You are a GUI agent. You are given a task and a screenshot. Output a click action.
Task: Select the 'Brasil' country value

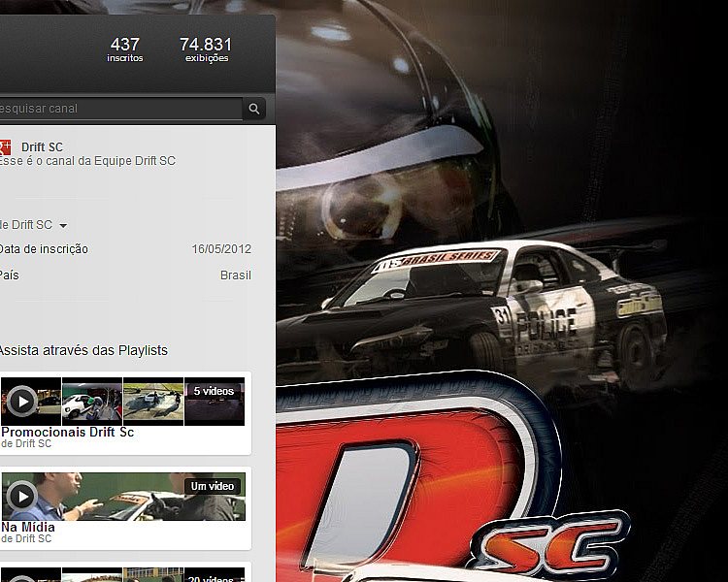point(236,275)
